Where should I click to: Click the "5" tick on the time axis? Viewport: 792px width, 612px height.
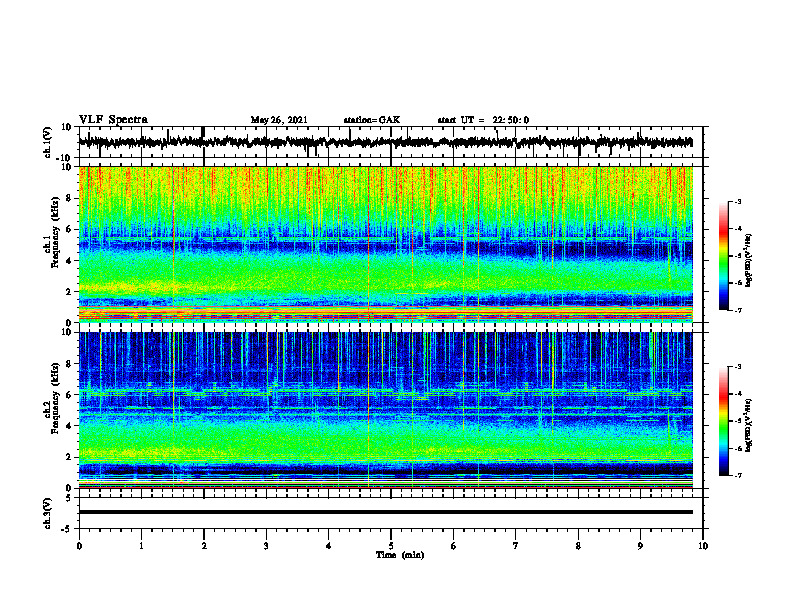(x=391, y=546)
